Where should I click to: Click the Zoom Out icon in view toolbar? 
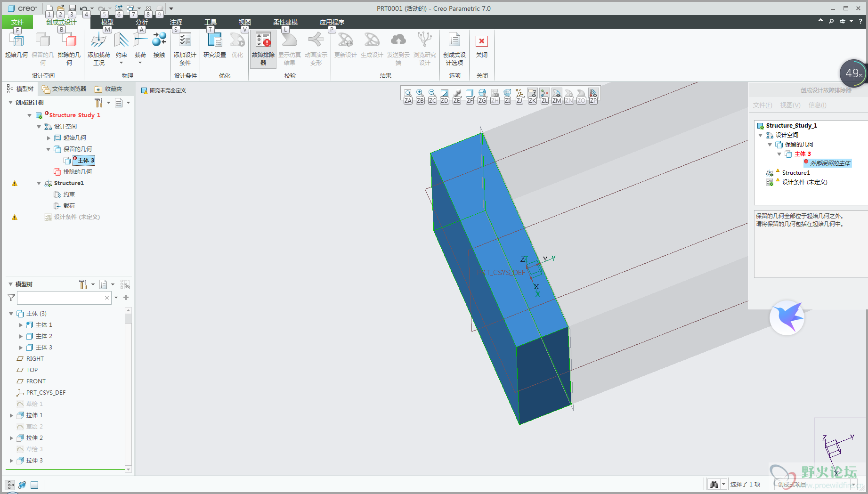432,93
